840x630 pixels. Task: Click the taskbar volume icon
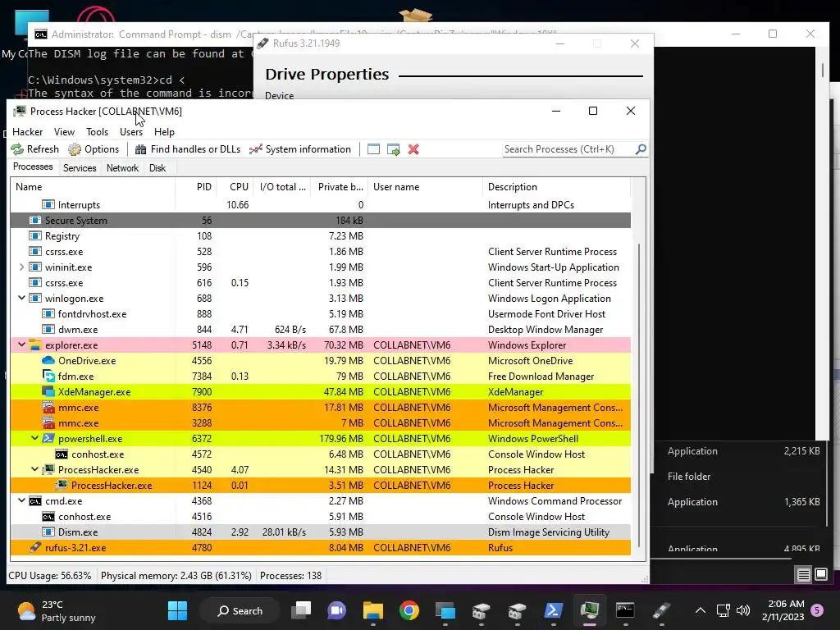743,610
